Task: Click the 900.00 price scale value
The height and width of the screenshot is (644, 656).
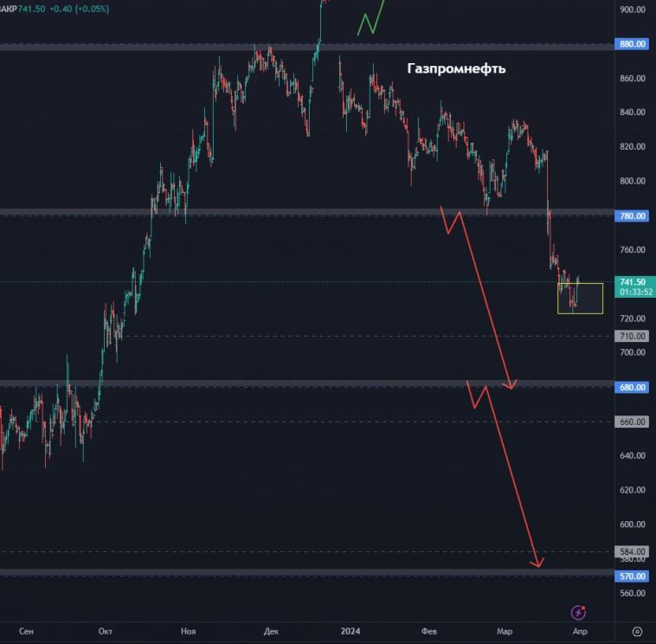Action: click(x=633, y=10)
